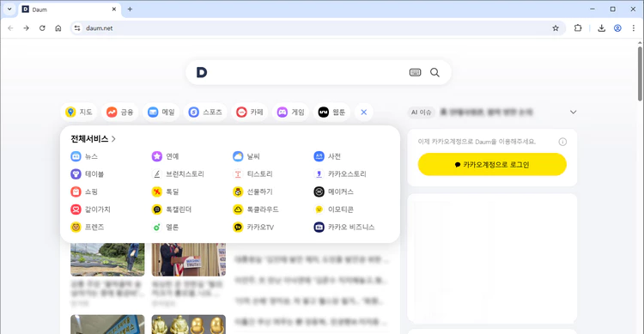The width and height of the screenshot is (644, 334).
Task: Click the AI 이슈 label badge
Action: point(421,112)
